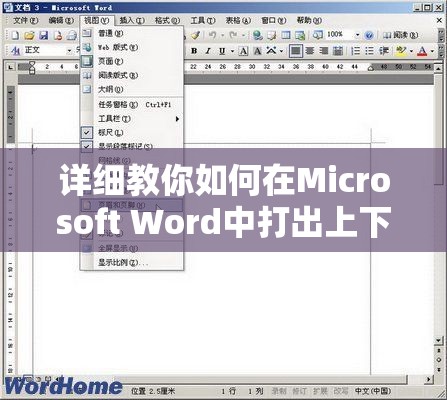Click the Save floppy disk icon
Image resolution: width=447 pixels, height=400 pixels.
[44, 35]
